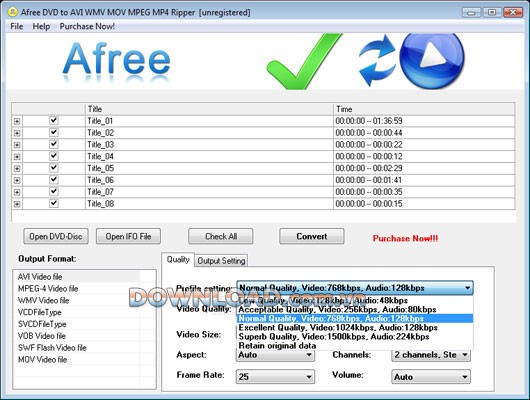Click the blue play button banner icon
This screenshot has width=530, height=400.
(x=432, y=61)
